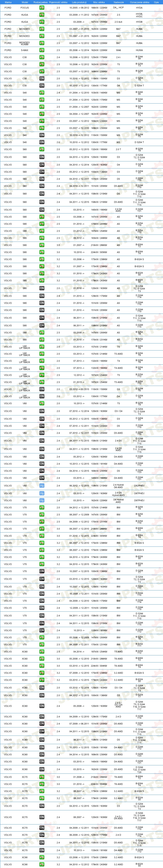
Task: Click hybrid Hy icon in D82PHEV row
Action: [x=42, y=486]
